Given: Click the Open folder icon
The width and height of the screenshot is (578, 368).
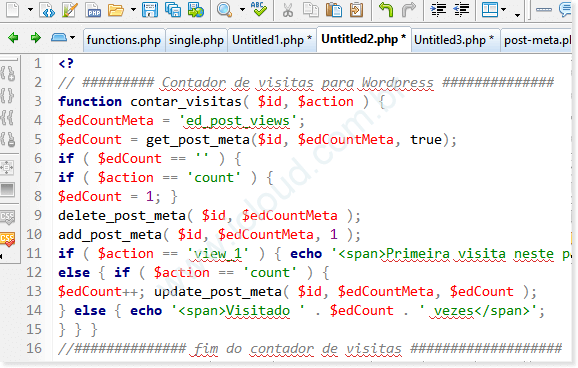Looking at the screenshot, I should (x=116, y=10).
